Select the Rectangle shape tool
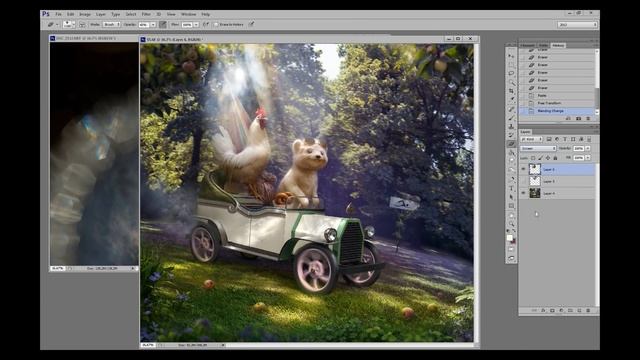 tap(511, 206)
